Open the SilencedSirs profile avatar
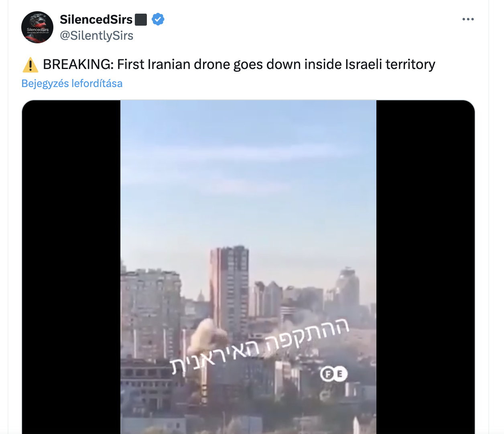The image size is (504, 434). click(x=37, y=27)
